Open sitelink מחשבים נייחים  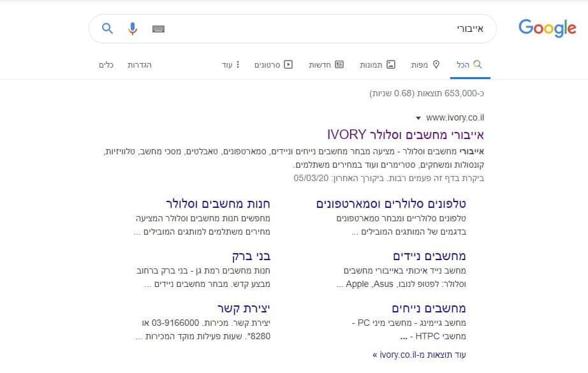[x=429, y=308]
